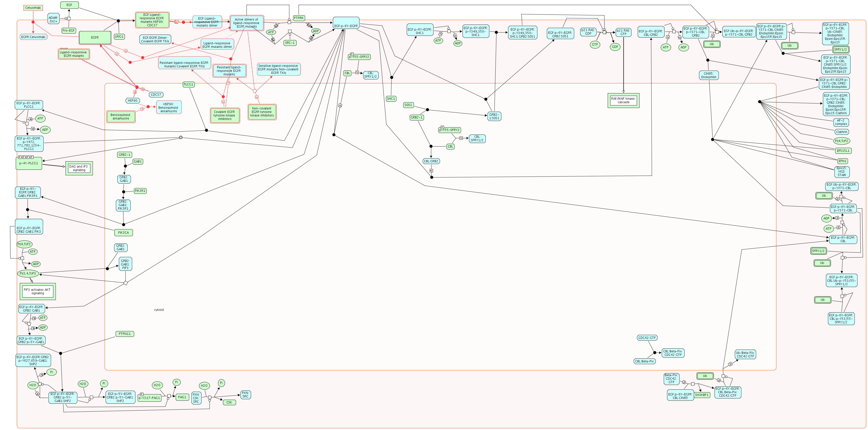Image resolution: width=868 pixels, height=430 pixels.
Task: Open the DAG and IP3 signaling box
Action: tap(79, 168)
